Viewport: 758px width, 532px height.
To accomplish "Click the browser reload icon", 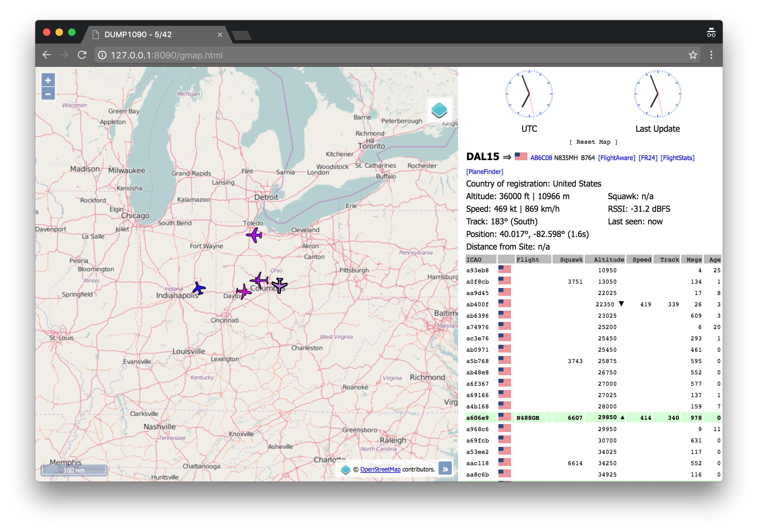I will (x=82, y=55).
